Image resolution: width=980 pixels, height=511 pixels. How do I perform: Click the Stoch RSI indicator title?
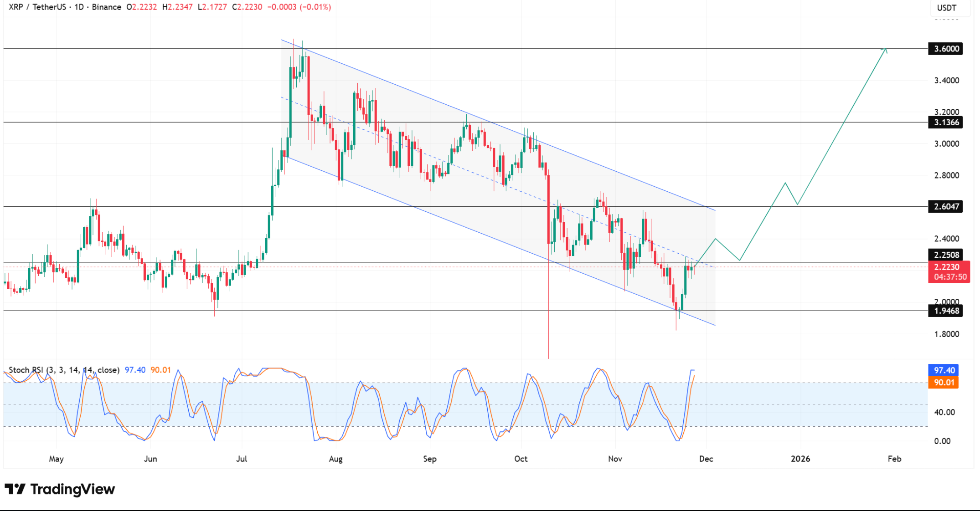pos(64,370)
